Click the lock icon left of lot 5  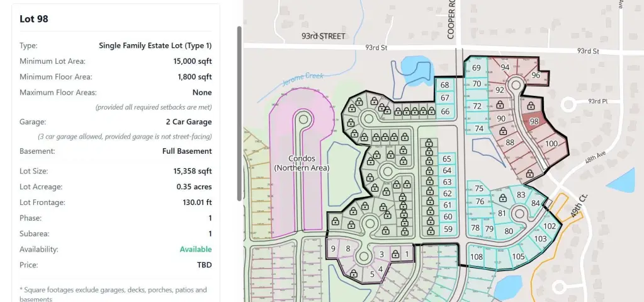pos(354,274)
